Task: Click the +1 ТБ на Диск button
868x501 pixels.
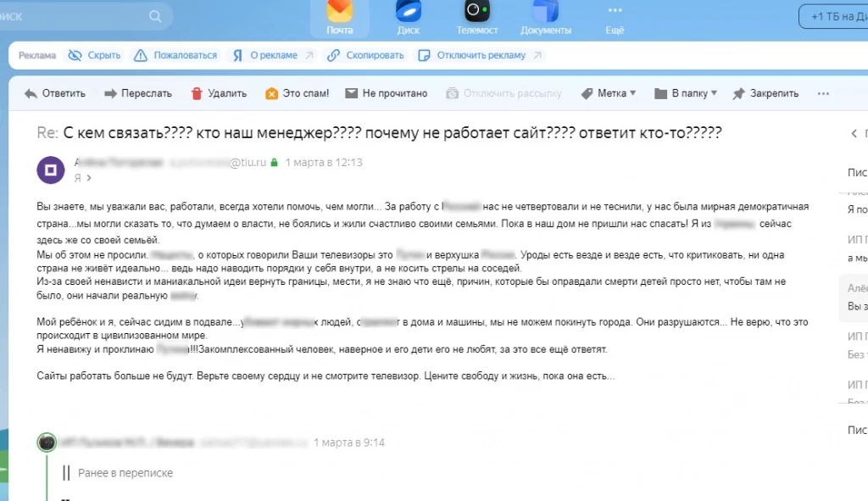Action: pyautogui.click(x=835, y=17)
